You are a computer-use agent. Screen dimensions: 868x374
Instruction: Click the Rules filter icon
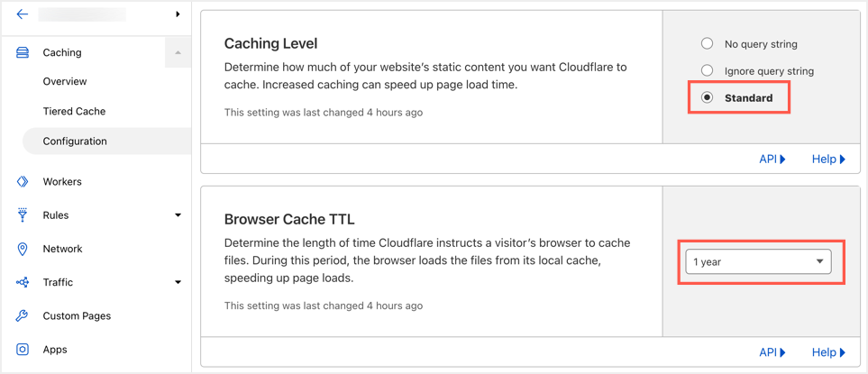click(23, 215)
